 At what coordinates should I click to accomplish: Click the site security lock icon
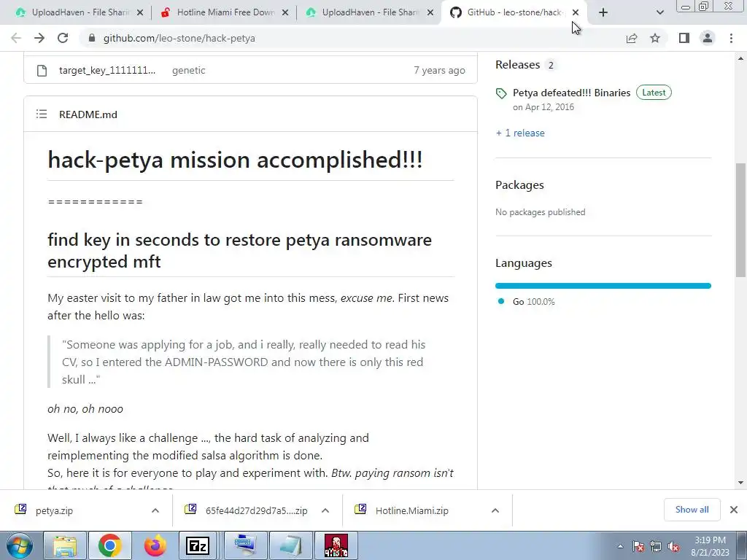coord(92,38)
